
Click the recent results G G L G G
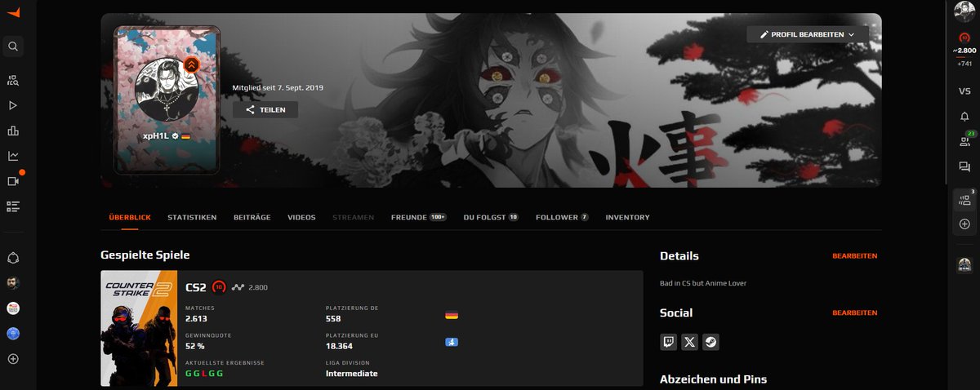click(204, 373)
